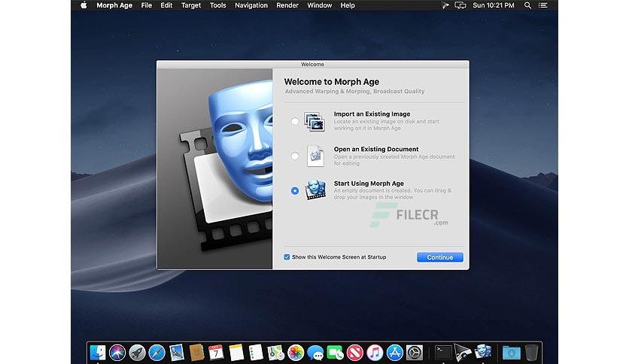Uncheck Show this Welcome Screen at Startup
Viewport: 629px width, 364px height.
tap(287, 257)
